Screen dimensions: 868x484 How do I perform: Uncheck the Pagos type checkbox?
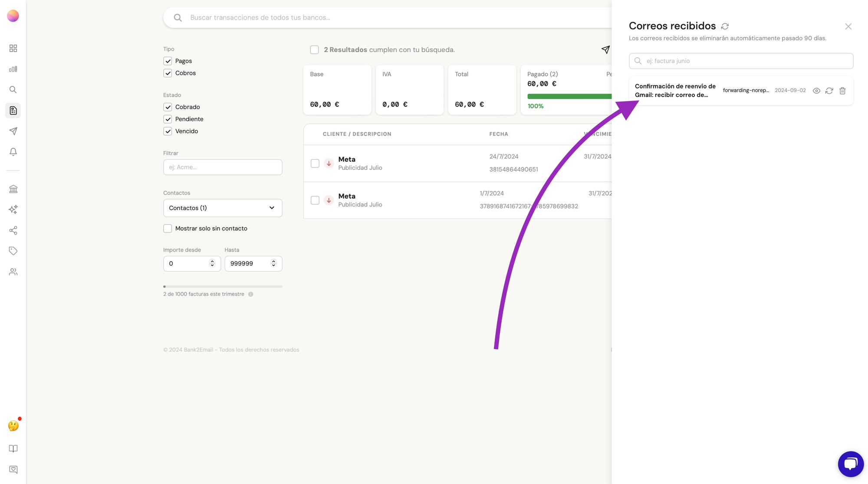168,61
